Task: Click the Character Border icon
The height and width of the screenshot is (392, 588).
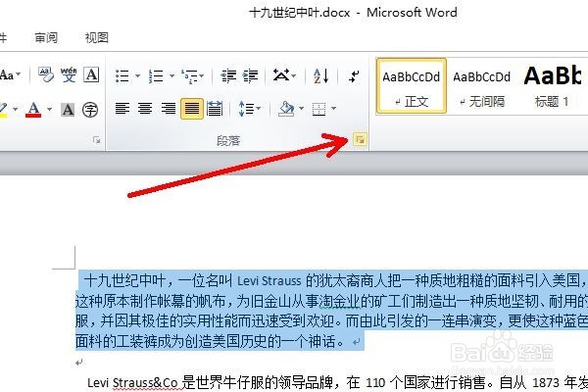Action: coord(91,74)
